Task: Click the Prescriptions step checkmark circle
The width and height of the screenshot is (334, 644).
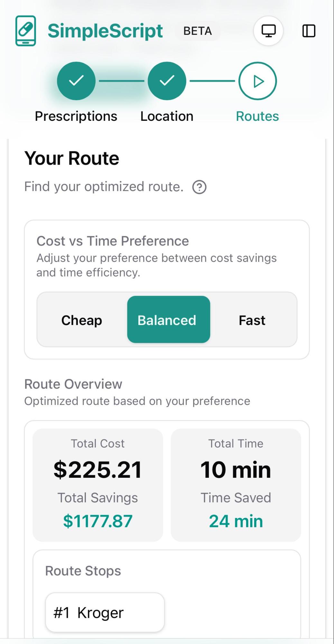Action: [x=76, y=81]
